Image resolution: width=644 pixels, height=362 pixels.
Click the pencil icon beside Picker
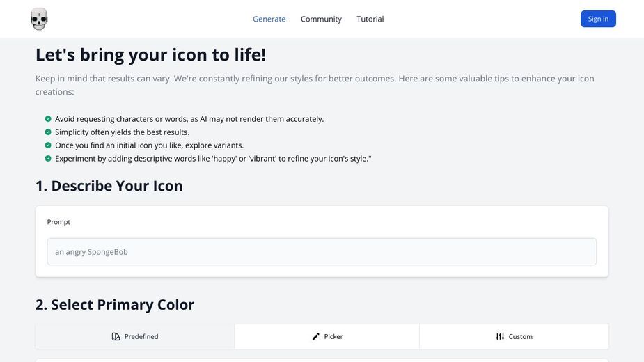(315, 336)
